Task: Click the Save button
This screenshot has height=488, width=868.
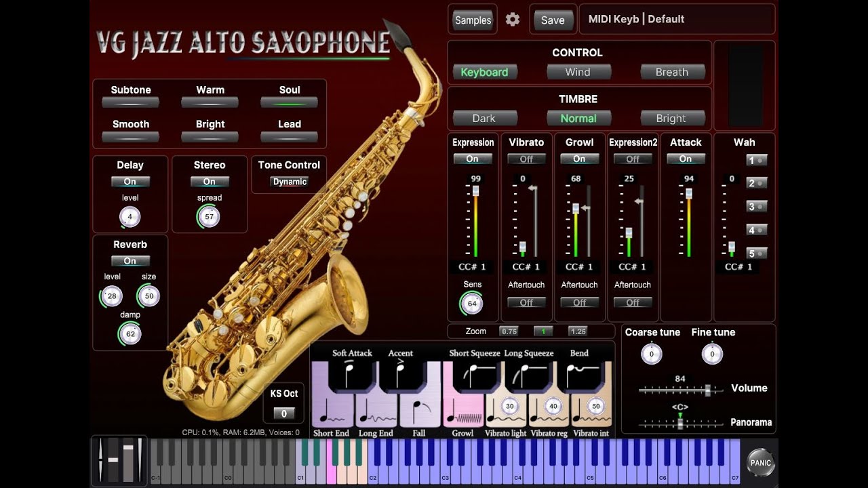Action: 553,20
